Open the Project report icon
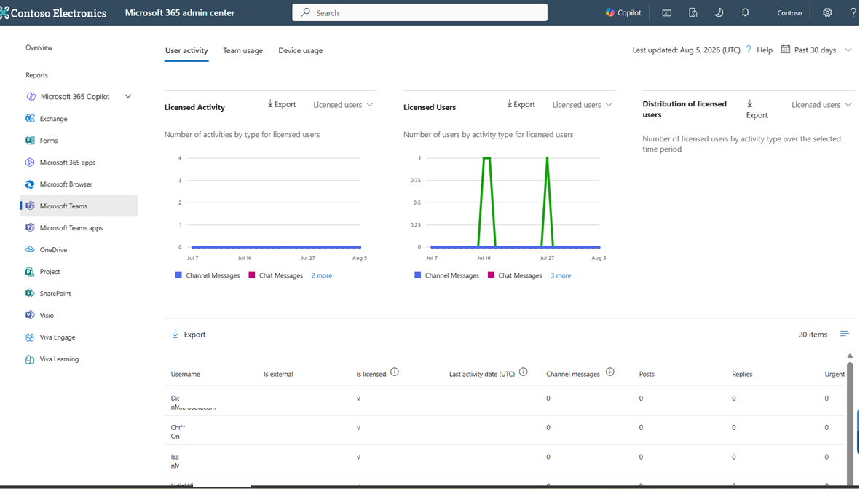868x489 pixels. pos(30,271)
